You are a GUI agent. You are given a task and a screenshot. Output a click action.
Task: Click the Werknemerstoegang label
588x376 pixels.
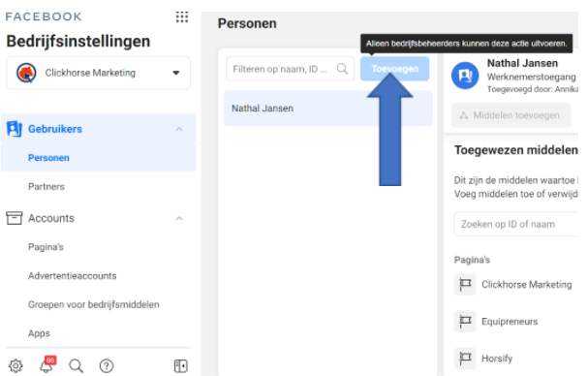(532, 77)
